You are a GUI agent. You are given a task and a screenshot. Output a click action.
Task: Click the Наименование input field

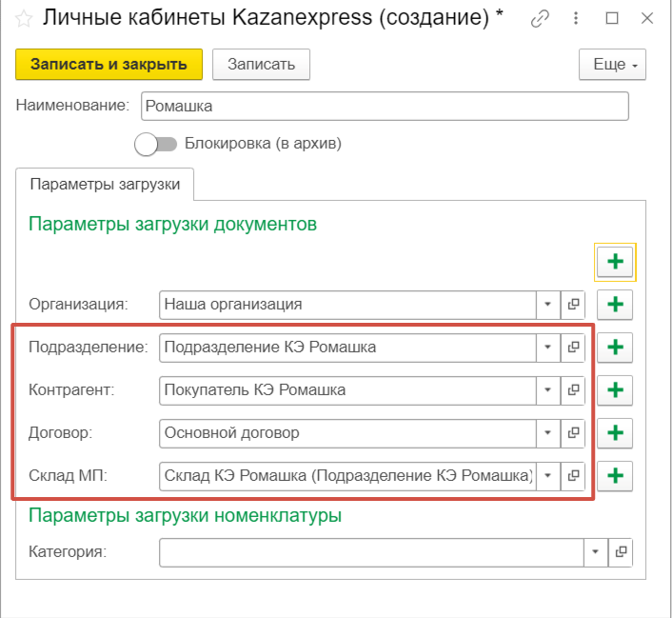(x=385, y=106)
